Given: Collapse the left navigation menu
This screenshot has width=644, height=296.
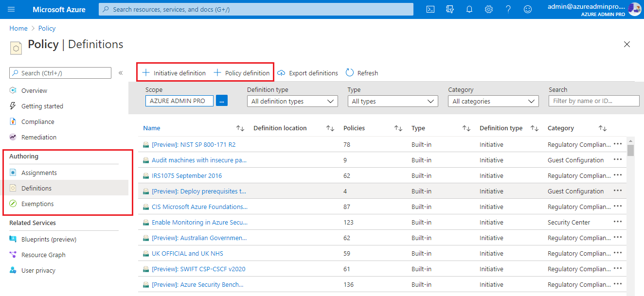Looking at the screenshot, I should point(121,73).
